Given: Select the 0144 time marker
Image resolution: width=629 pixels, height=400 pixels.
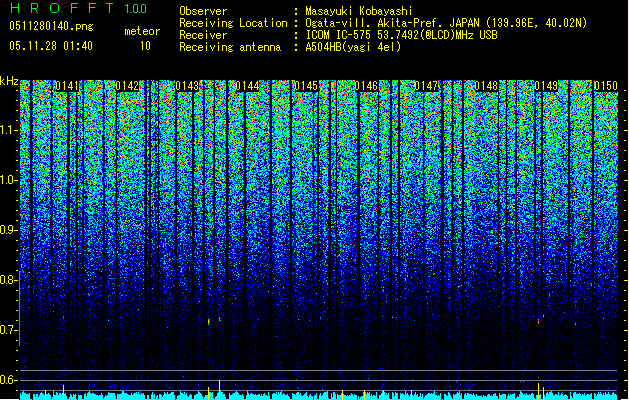Looking at the screenshot, I should 247,86.
